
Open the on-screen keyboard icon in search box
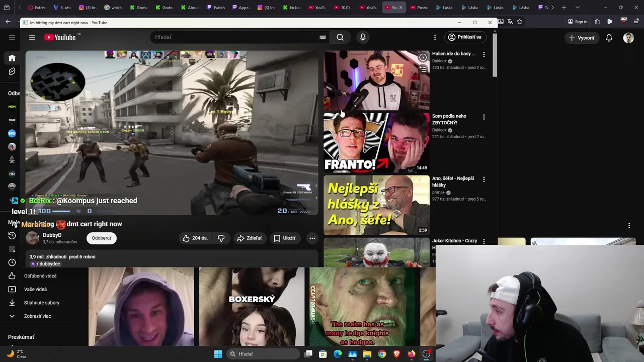click(x=323, y=37)
